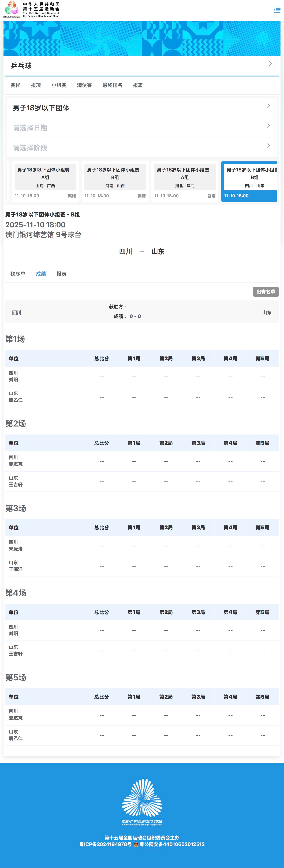Open the 粤公网安备44010602012512 link

(x=172, y=844)
